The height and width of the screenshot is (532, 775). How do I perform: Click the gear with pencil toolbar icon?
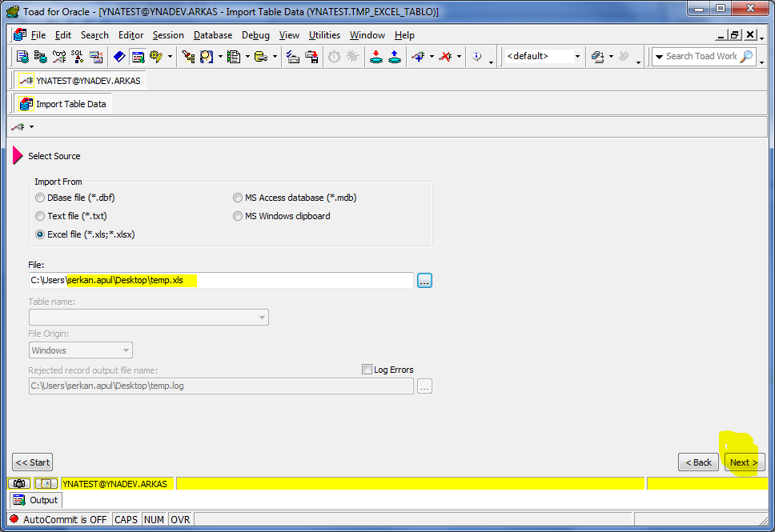pyautogui.click(x=157, y=57)
